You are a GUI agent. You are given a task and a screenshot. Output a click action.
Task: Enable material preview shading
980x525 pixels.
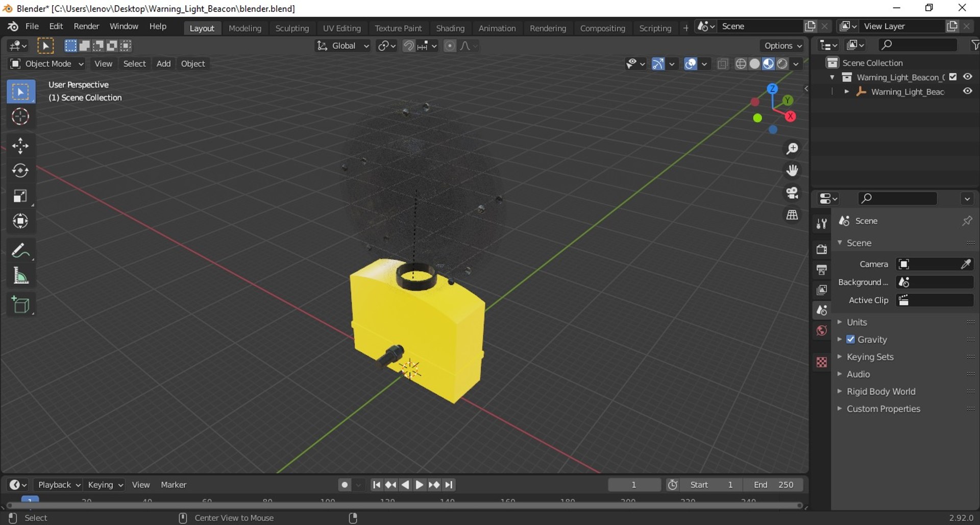point(768,64)
